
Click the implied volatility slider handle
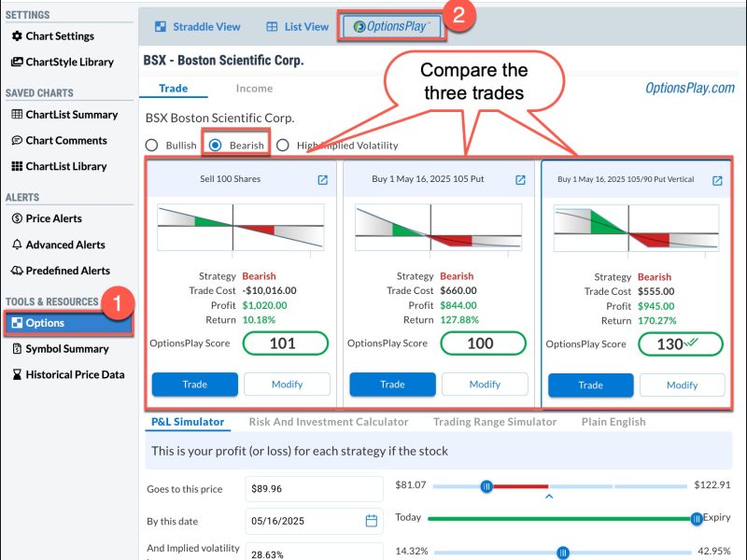coord(563,553)
